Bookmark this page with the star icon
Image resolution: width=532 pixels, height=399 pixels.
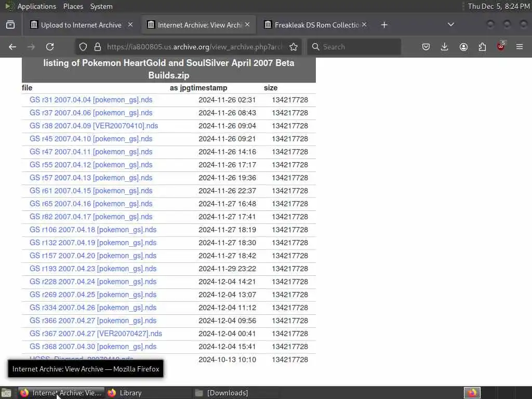point(294,47)
